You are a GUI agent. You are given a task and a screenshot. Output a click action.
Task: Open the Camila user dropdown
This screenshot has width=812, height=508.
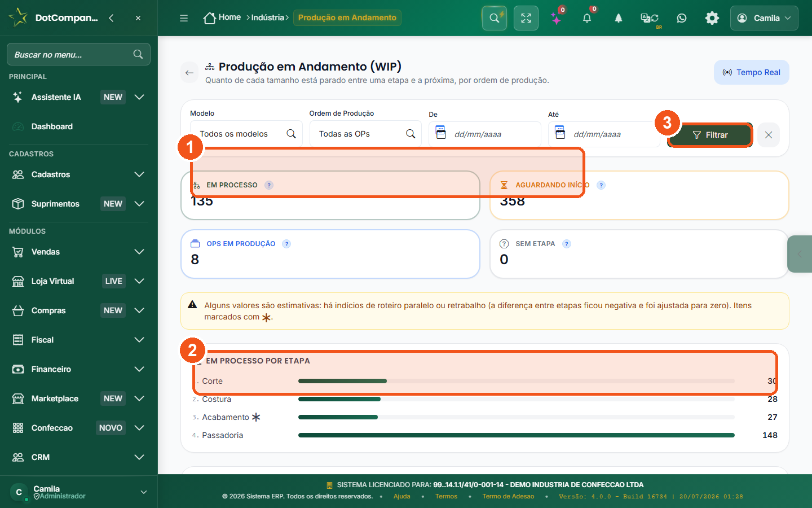(764, 18)
